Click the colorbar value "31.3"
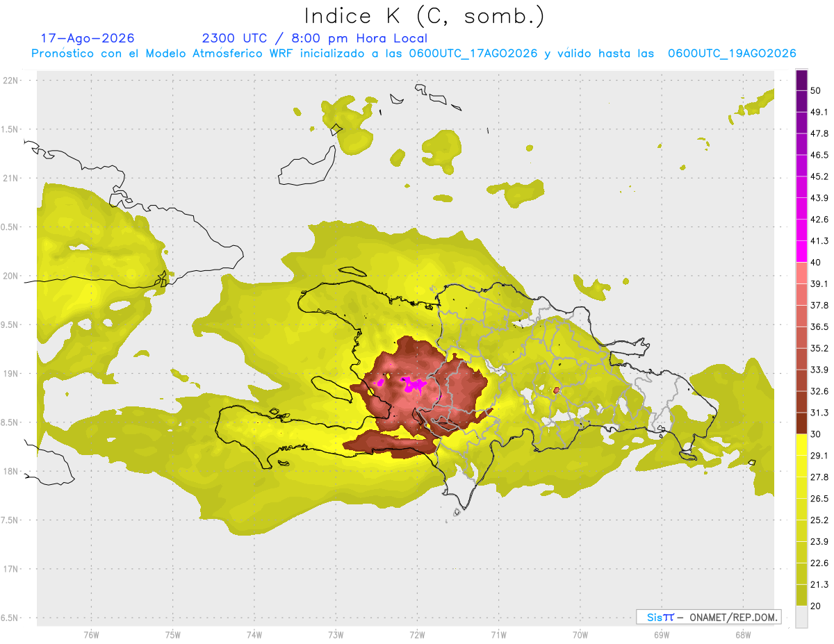 click(819, 413)
